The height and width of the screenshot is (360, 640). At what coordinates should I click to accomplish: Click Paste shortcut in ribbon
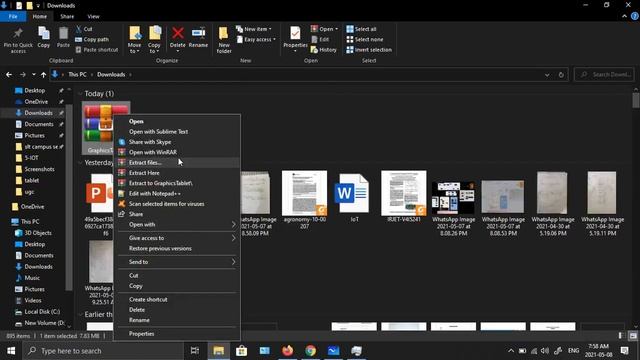(97, 50)
